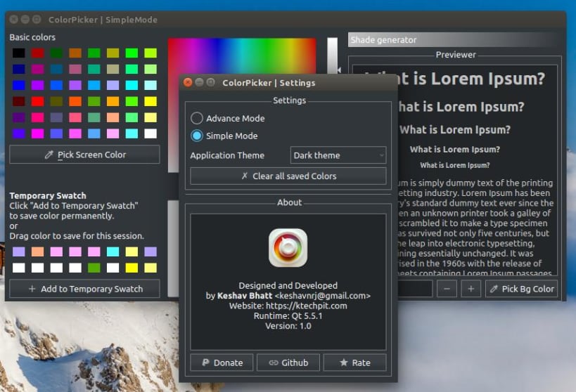Pick the white basic color swatch
Image resolution: width=576 pixels, height=392 pixels.
click(x=151, y=133)
